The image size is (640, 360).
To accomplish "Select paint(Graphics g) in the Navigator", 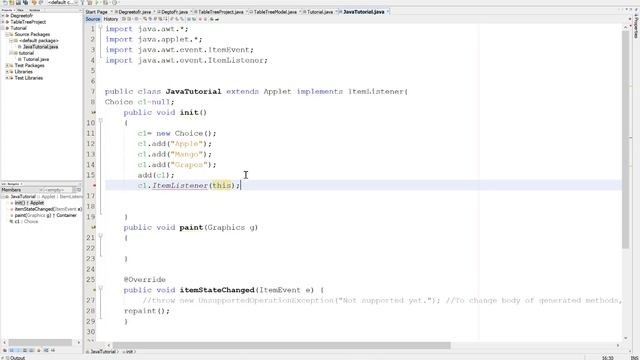I will 45,215.
